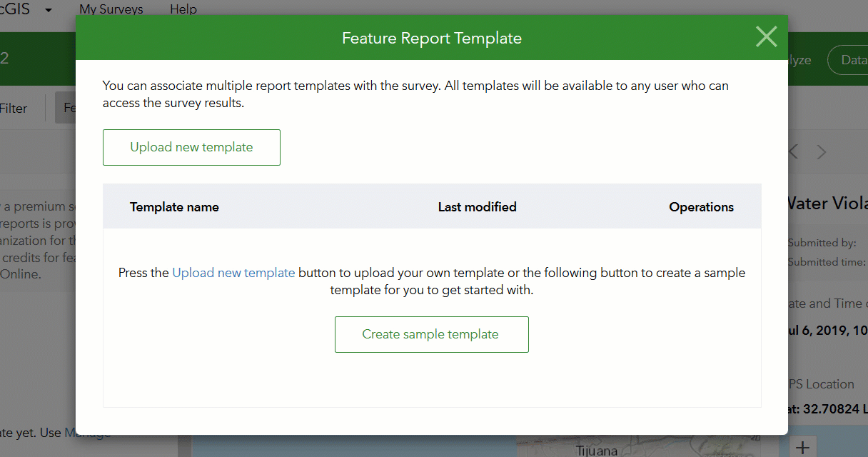
Task: Go to next record with right chevron
Action: tap(822, 151)
